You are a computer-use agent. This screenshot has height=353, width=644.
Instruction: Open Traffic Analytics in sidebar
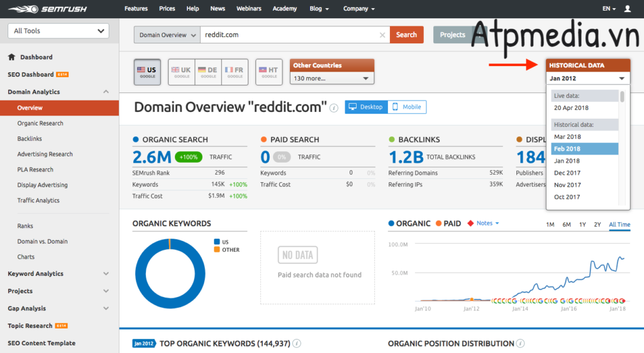point(38,200)
